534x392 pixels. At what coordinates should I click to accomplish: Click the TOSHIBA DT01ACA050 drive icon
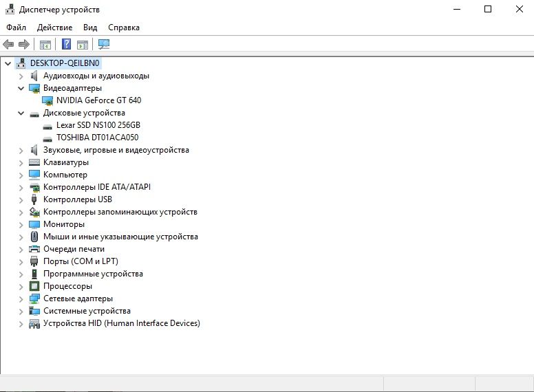47,138
